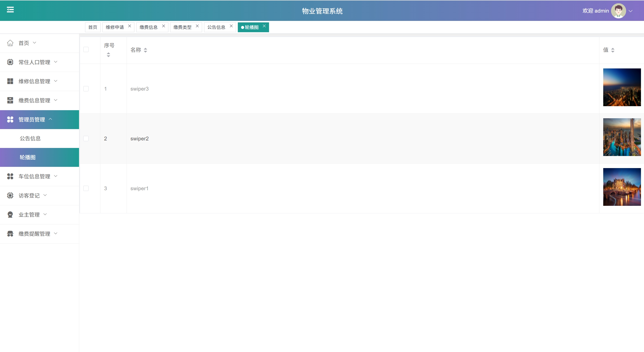Screen dimensions: 644x352
Task: Expand the 车位信息管理 menu
Action: coord(34,176)
